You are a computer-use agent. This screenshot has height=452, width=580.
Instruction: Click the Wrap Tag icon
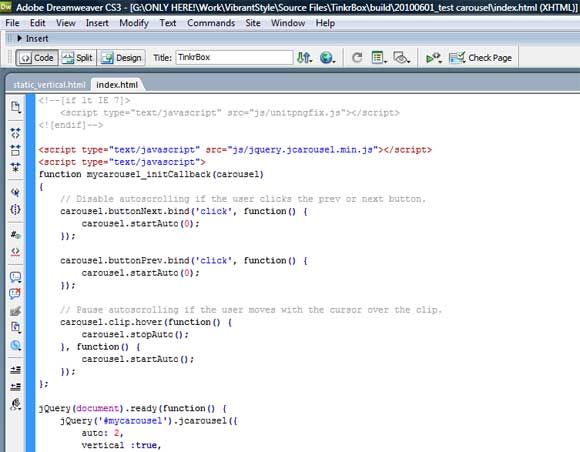15,311
